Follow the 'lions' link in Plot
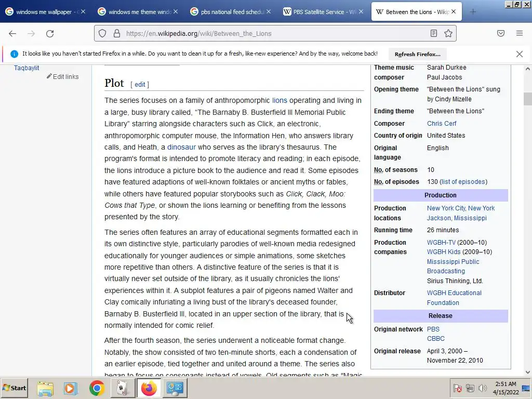Screen dimensions: 532x399 (x=280, y=100)
